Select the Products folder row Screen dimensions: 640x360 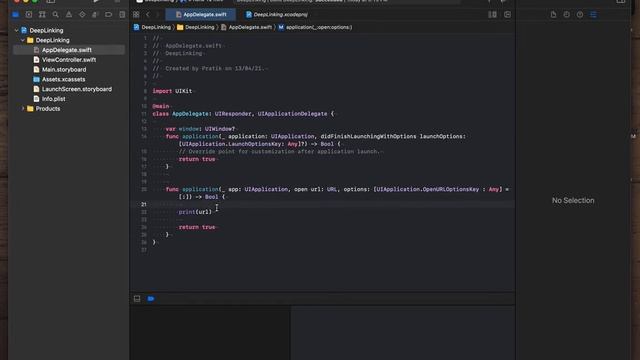coord(69,109)
